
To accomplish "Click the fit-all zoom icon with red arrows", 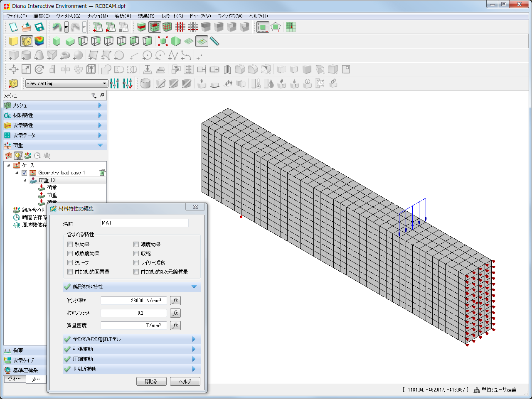I will click(x=163, y=41).
